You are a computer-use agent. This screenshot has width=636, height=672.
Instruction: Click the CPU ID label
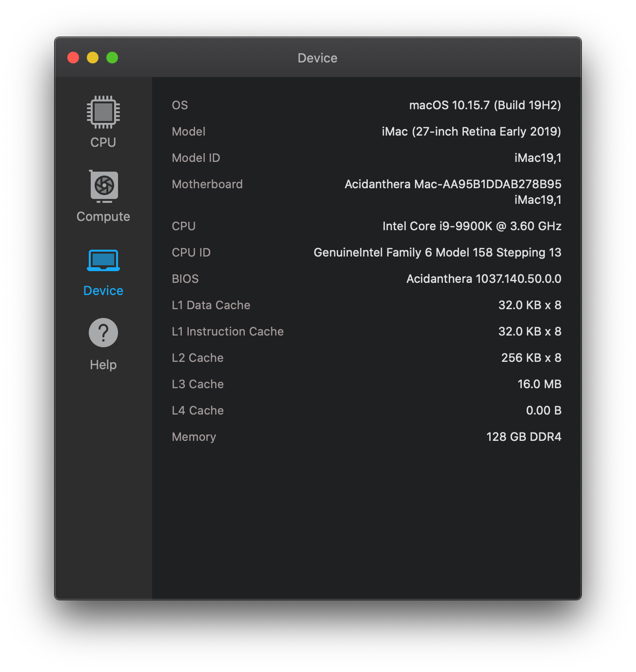click(x=191, y=253)
